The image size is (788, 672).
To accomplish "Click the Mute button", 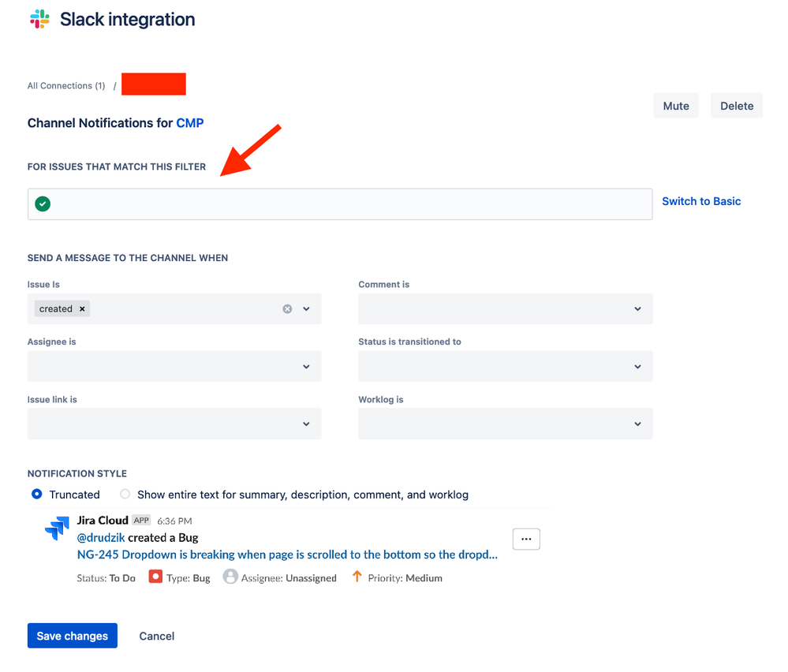I will 676,106.
